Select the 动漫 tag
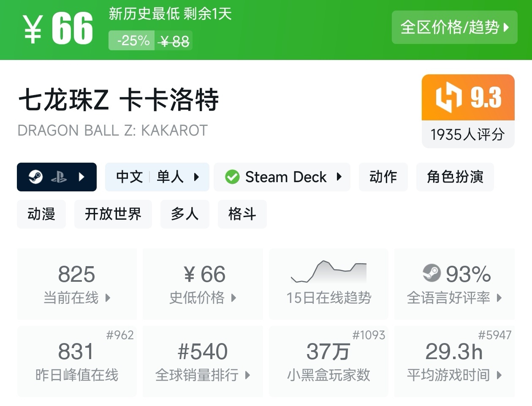The width and height of the screenshot is (532, 406). pos(41,214)
